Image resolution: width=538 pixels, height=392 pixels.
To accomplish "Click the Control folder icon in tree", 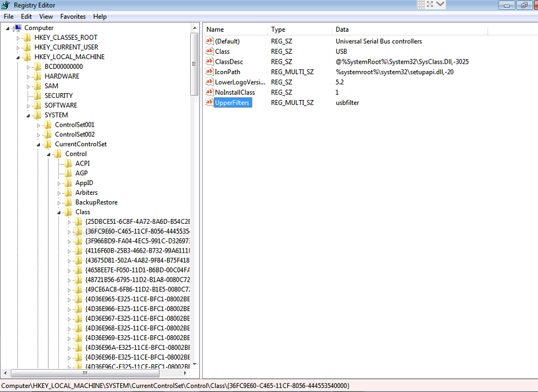I will 58,153.
